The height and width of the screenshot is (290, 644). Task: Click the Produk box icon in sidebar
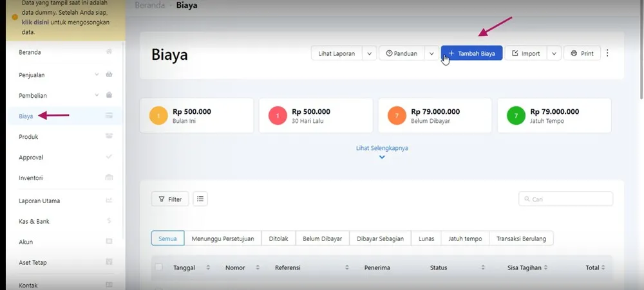tap(109, 137)
